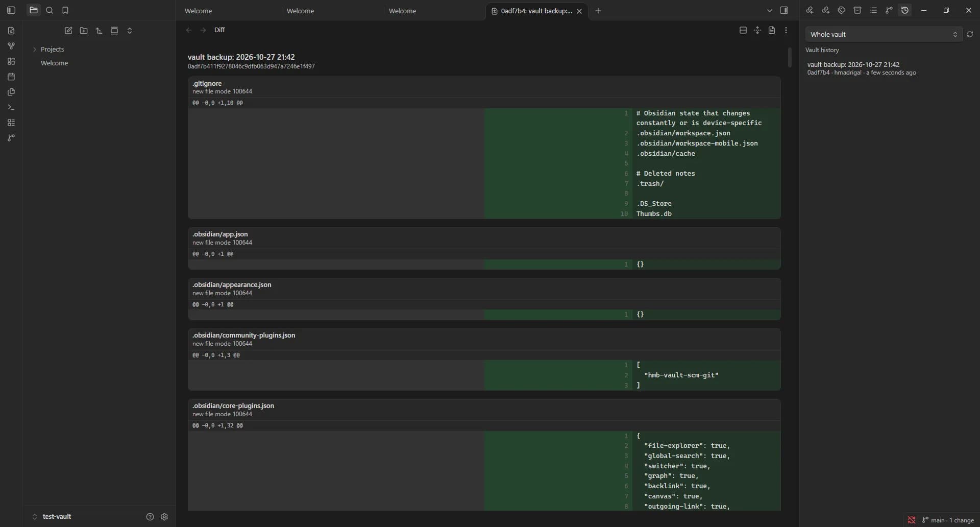Open the Search tab in left sidebar
This screenshot has width=980, height=527.
50,10
